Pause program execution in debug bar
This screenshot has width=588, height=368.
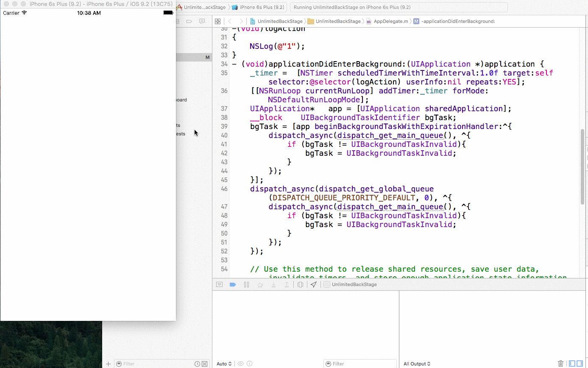click(x=246, y=284)
